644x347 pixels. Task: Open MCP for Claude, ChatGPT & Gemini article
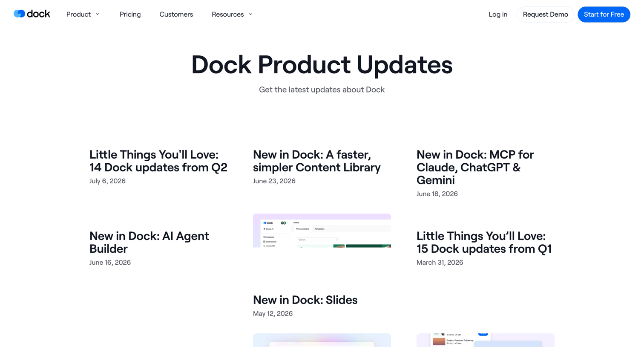[475, 167]
